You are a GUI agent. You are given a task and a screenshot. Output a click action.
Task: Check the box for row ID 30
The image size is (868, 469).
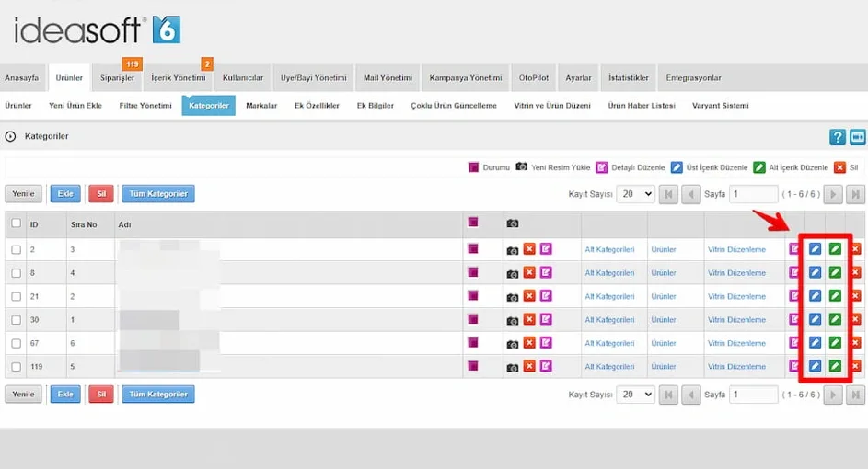click(x=16, y=320)
